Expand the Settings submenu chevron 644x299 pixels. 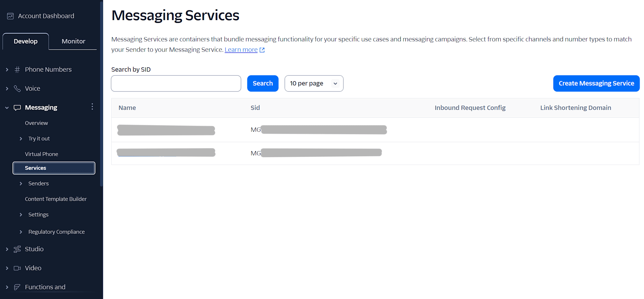point(21,215)
